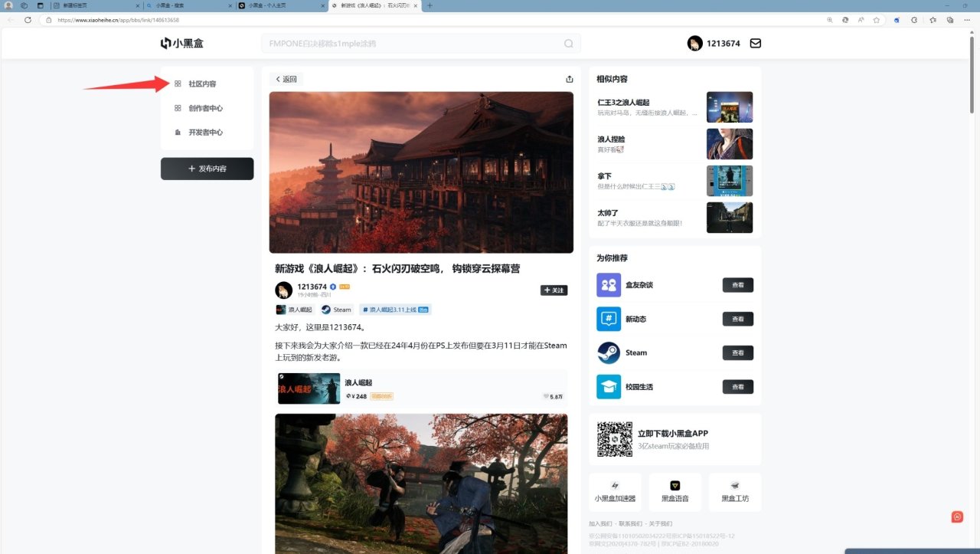The width and height of the screenshot is (980, 554).
Task: Click the profile avatar in the site header
Action: (x=695, y=44)
